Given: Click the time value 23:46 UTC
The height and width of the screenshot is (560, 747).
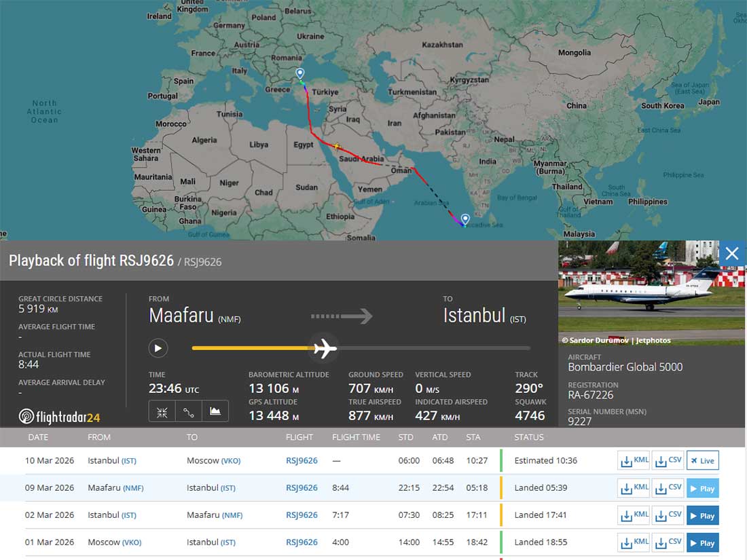Looking at the screenshot, I should 174,388.
